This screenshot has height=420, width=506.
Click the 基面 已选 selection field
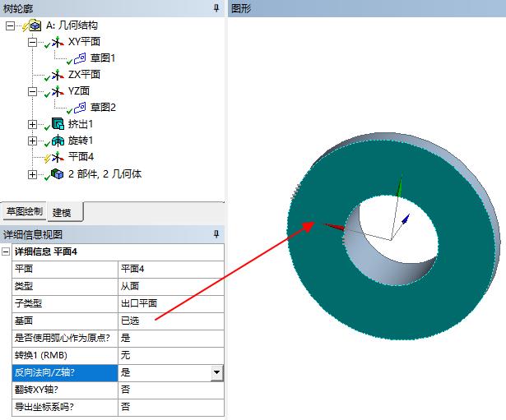coord(170,321)
